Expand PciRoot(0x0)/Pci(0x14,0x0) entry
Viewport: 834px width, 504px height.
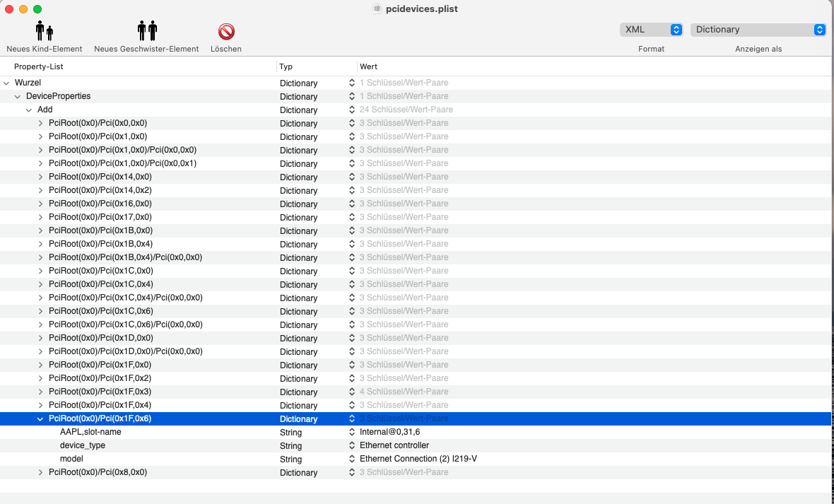pos(40,177)
